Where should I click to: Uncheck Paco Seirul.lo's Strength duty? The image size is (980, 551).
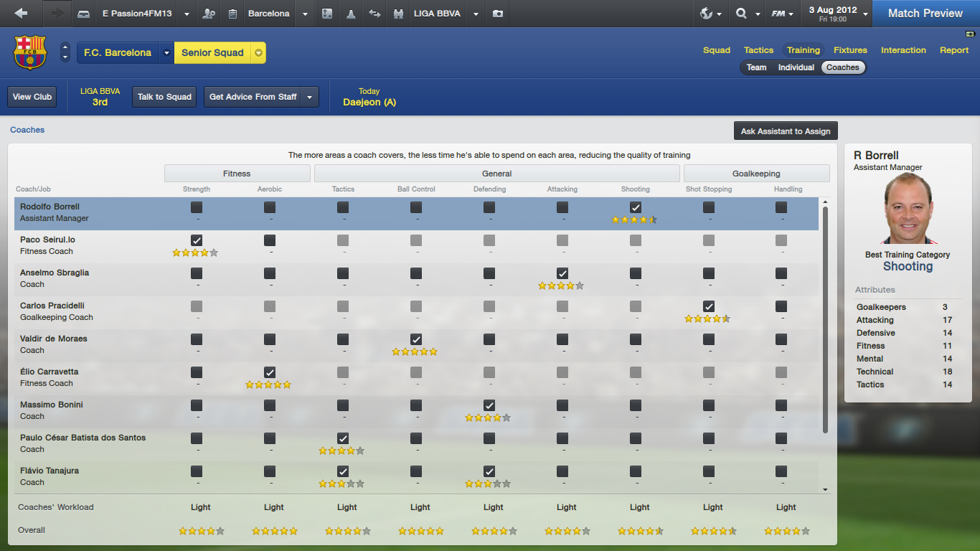[x=196, y=240]
